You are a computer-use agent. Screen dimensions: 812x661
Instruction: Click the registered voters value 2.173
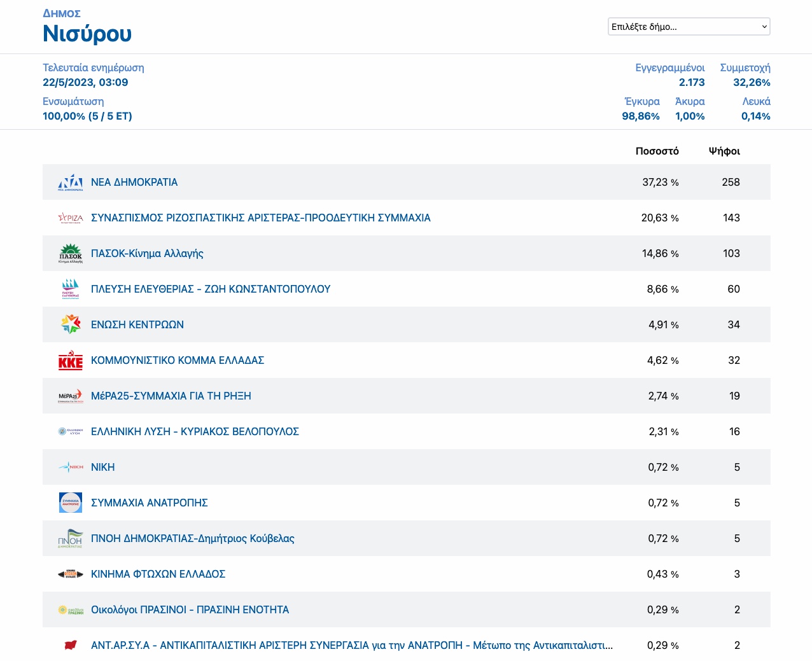(692, 82)
